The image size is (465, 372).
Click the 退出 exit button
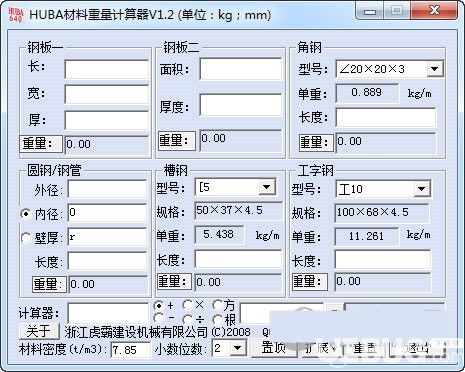pos(418,349)
